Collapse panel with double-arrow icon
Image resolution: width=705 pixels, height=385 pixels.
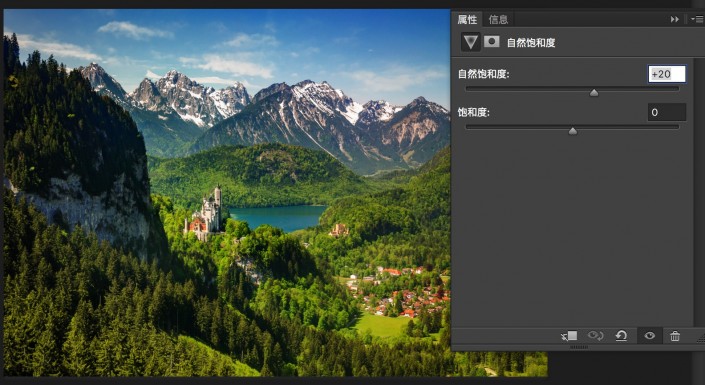674,19
